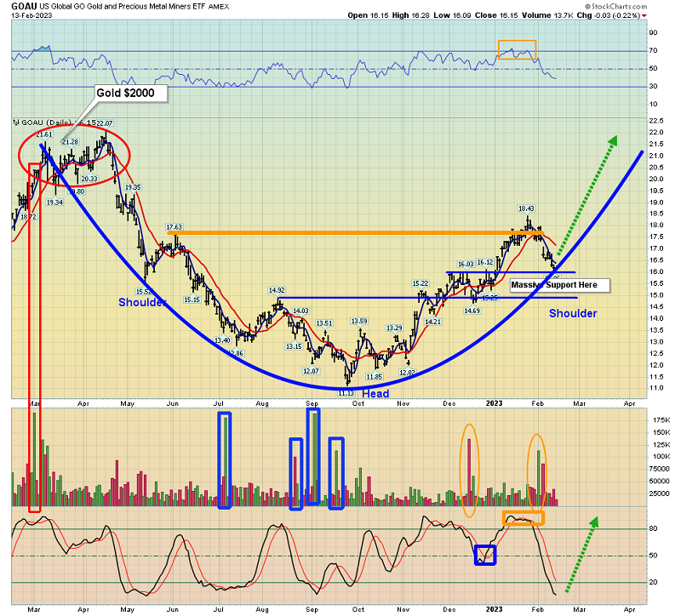Click the small candlestick icon before GOAU (Daily)
The height and width of the screenshot is (616, 681).
click(x=16, y=123)
